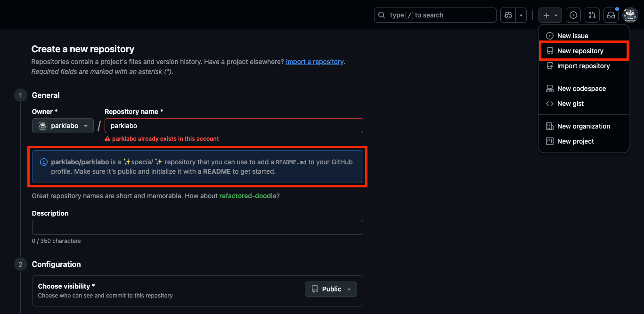Open the Public visibility dropdown
Screen dimensions: 644x314
click(x=331, y=289)
